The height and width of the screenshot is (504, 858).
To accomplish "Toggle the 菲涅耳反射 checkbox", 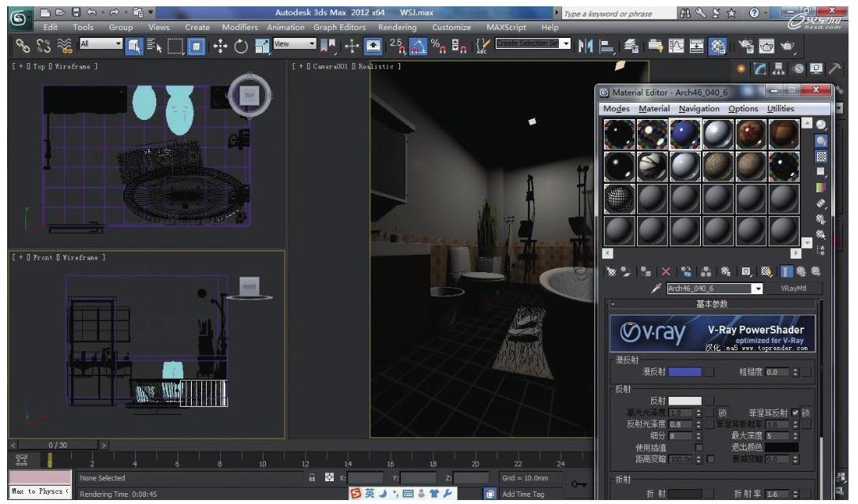I will tap(795, 413).
